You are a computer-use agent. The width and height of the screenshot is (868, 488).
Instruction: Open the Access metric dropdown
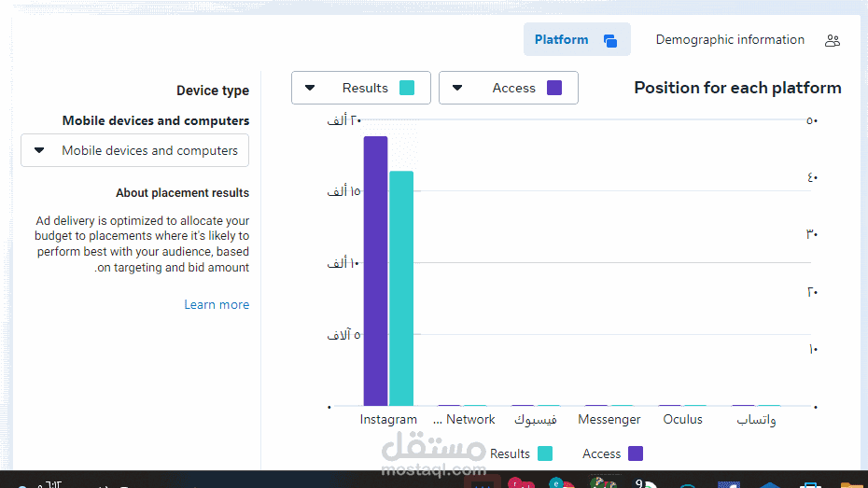[x=508, y=88]
